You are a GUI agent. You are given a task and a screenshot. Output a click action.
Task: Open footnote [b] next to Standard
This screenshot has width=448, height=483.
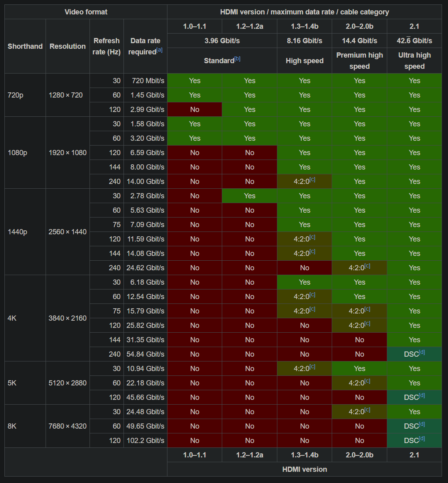pyautogui.click(x=237, y=59)
